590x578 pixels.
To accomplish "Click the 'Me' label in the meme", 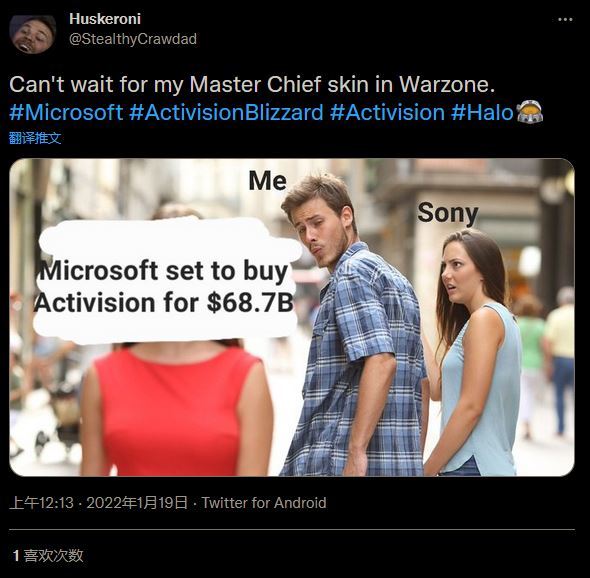I will coord(268,181).
